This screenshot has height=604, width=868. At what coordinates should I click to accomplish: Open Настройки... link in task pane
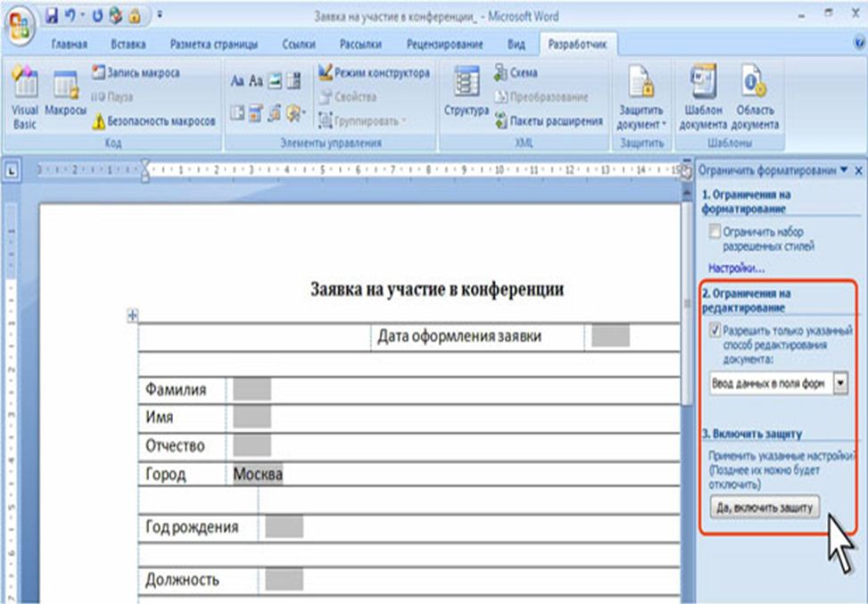736,269
